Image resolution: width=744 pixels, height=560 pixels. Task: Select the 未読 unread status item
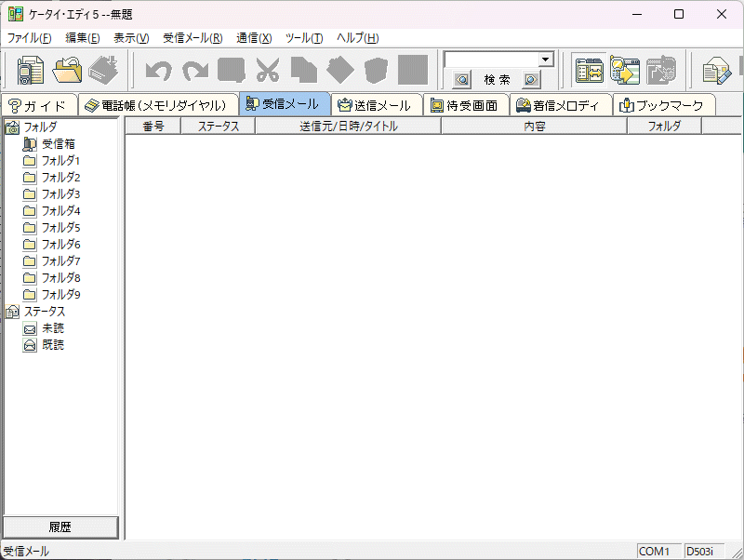click(53, 328)
